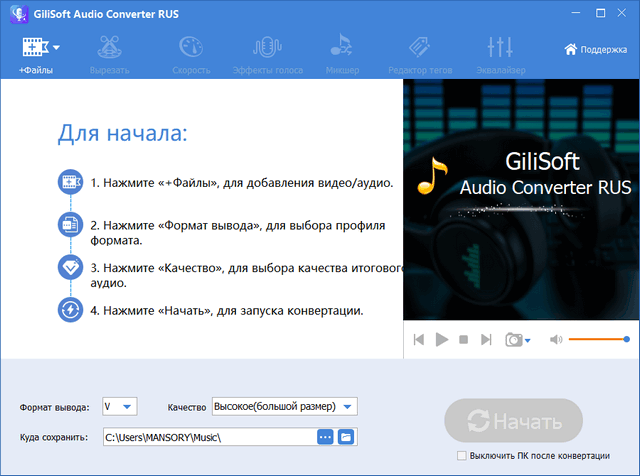Enable Выключить ПК после конвертации checkbox

[x=460, y=455]
